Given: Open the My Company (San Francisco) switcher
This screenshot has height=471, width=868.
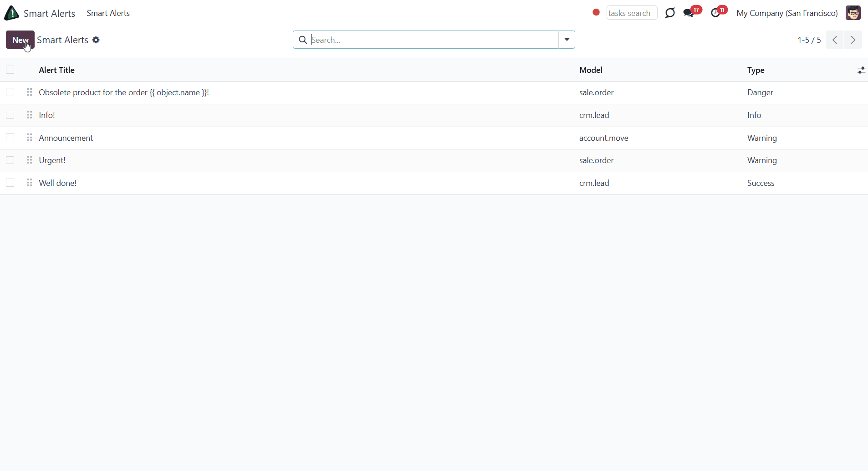Looking at the screenshot, I should pos(787,13).
